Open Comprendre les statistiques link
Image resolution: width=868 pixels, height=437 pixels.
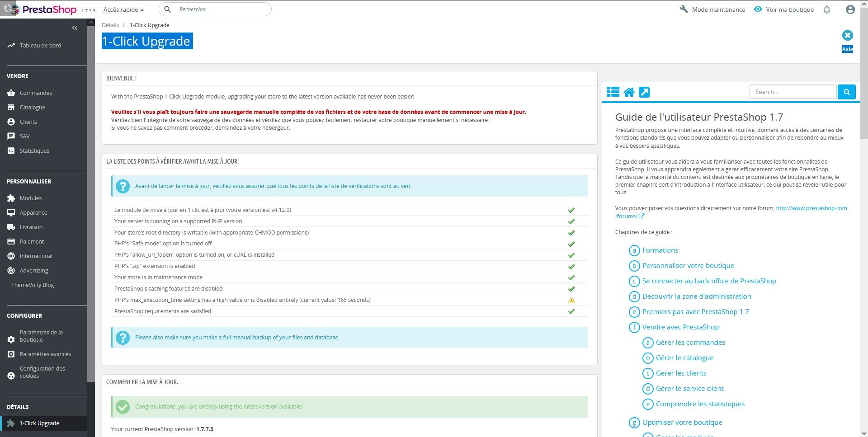(700, 404)
